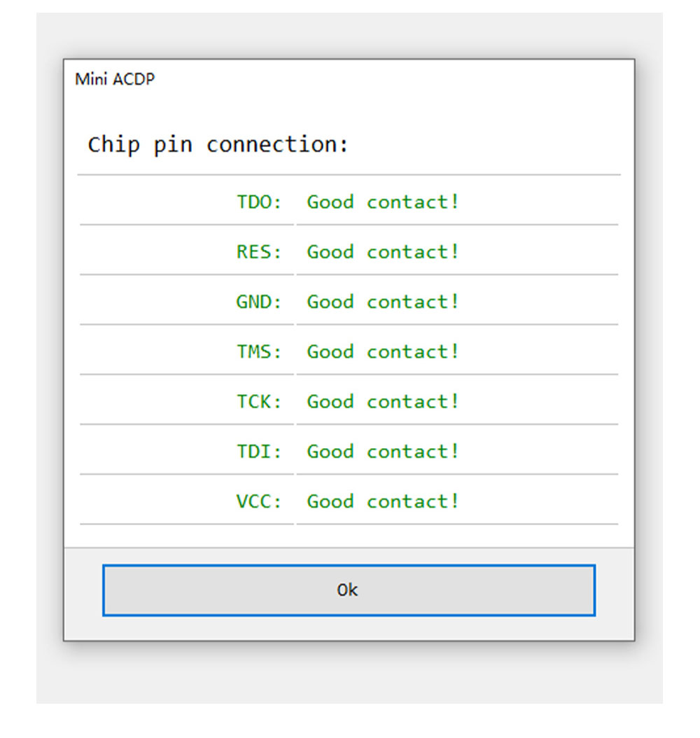The image size is (700, 738).
Task: Click the word 'contact!' in GND row
Action: (413, 302)
